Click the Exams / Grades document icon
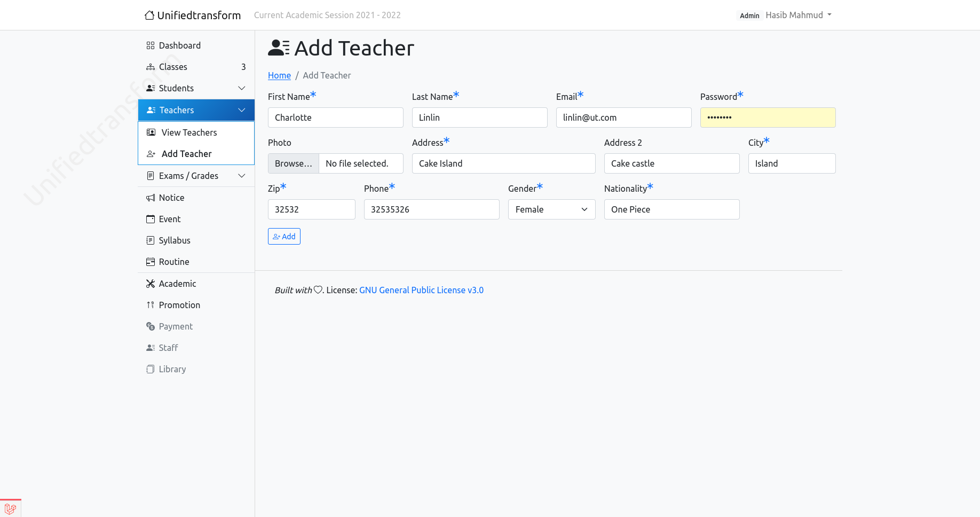This screenshot has height=517, width=980. tap(151, 176)
